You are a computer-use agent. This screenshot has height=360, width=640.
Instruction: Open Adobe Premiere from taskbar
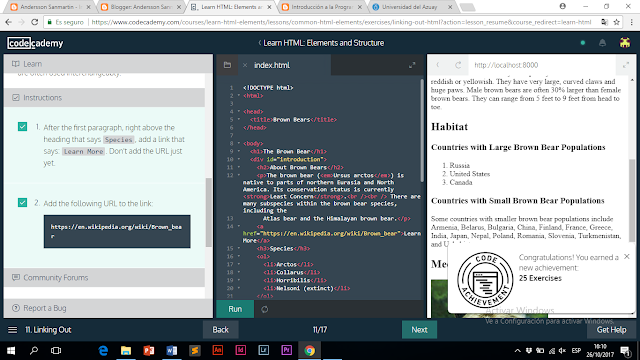287,351
